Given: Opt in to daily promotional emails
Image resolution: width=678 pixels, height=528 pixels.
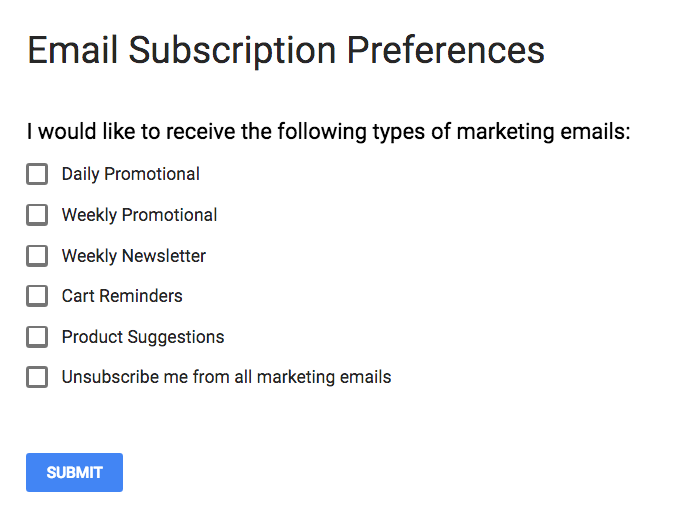Looking at the screenshot, I should click(37, 175).
